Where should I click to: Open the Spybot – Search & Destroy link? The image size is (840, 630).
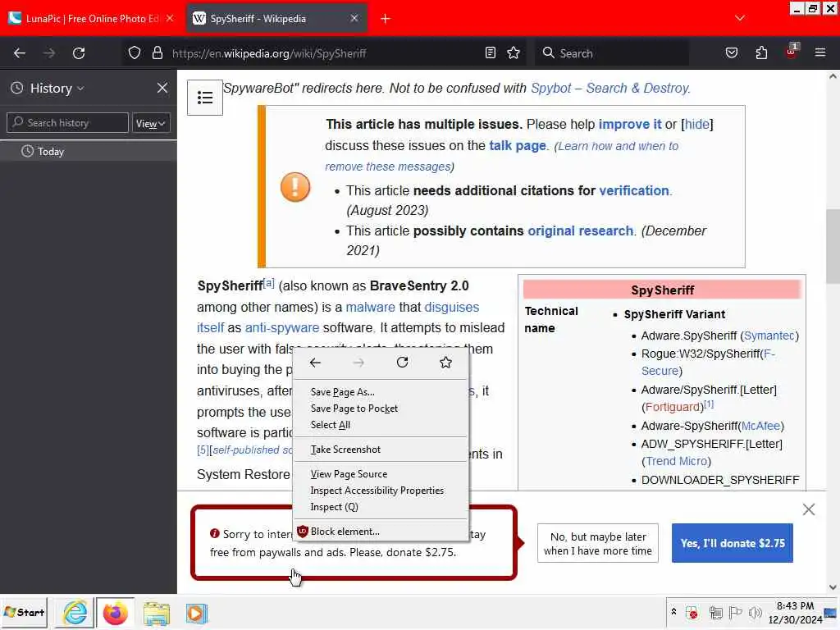pyautogui.click(x=609, y=89)
